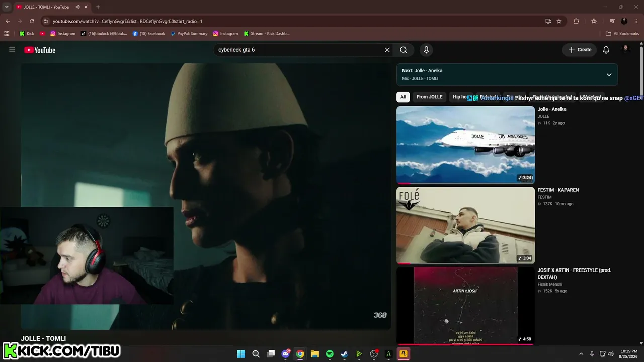
Task: Open the Stream - Kick Dashboard bookmark
Action: [x=266, y=34]
